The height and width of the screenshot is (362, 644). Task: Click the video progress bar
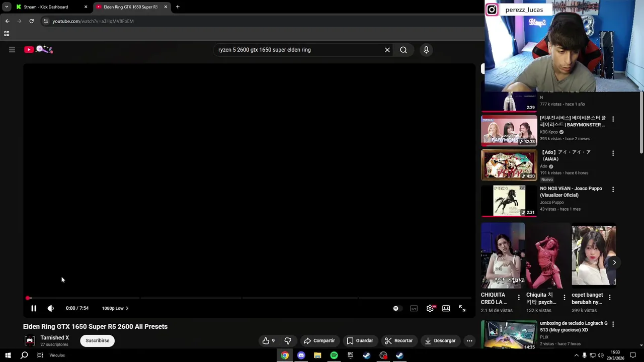pyautogui.click(x=249, y=298)
